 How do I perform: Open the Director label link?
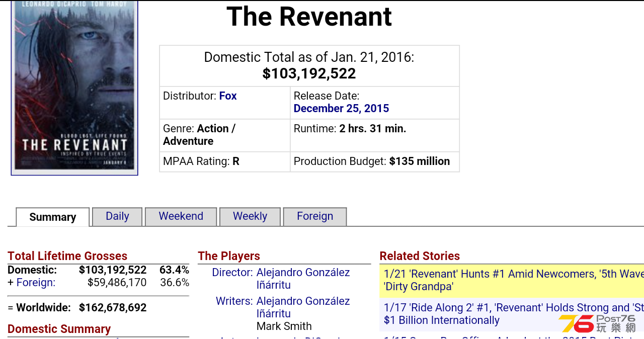pos(232,273)
